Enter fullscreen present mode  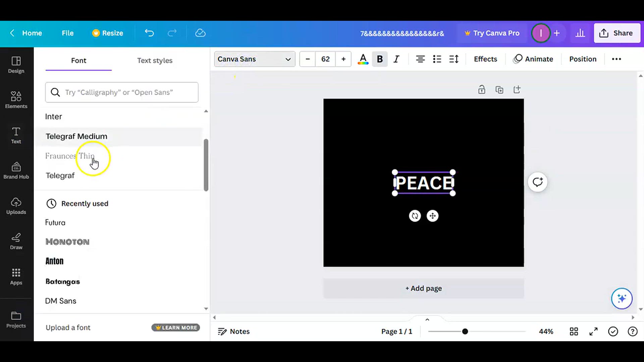click(593, 331)
